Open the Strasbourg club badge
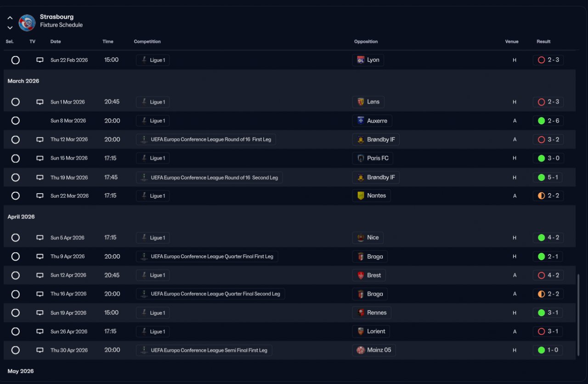The image size is (588, 384). pos(27,22)
